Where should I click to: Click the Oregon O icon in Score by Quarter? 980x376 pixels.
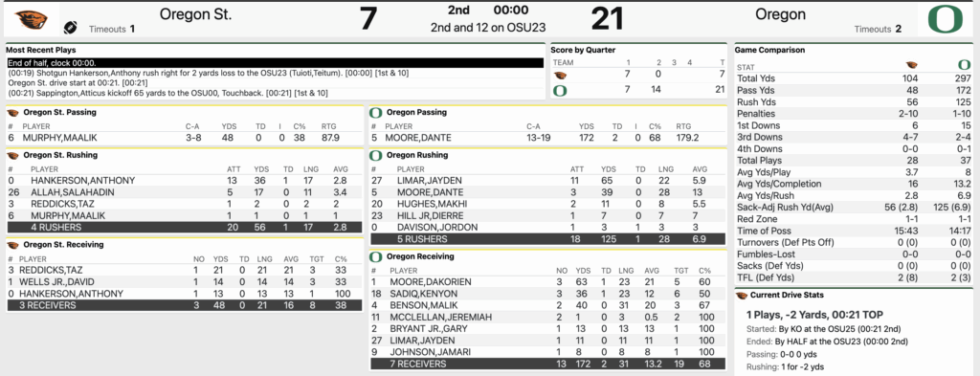[560, 91]
